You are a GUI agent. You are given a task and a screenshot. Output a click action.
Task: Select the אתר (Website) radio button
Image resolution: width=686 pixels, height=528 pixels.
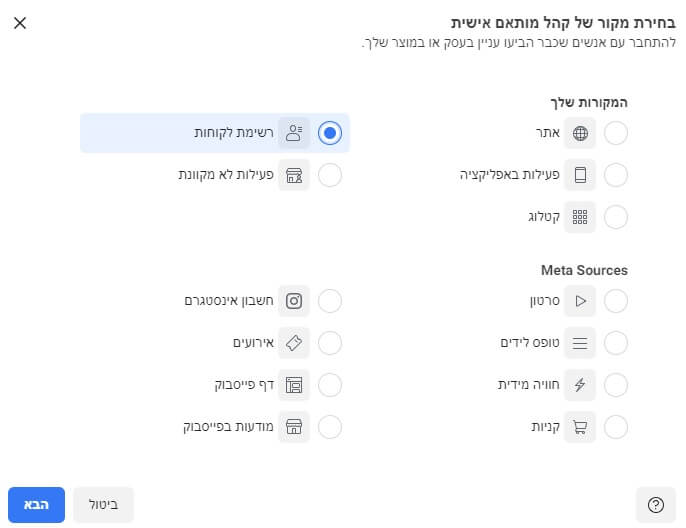point(616,133)
